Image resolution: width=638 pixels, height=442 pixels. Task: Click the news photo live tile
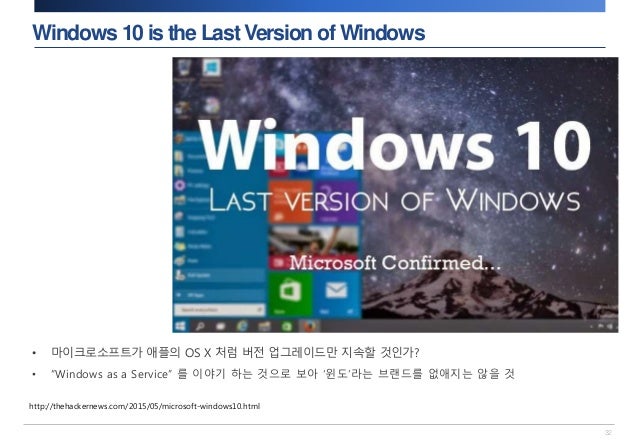(313, 247)
